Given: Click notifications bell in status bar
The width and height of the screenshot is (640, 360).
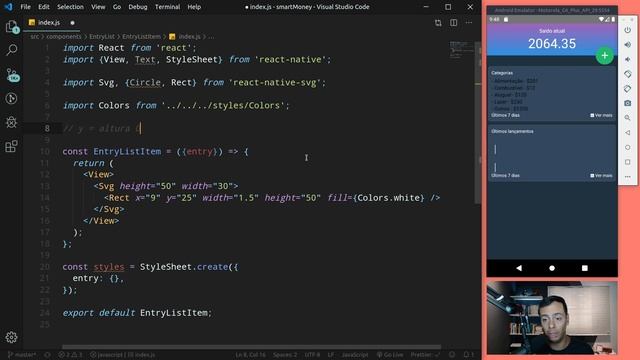Looking at the screenshot, I should pos(469,355).
